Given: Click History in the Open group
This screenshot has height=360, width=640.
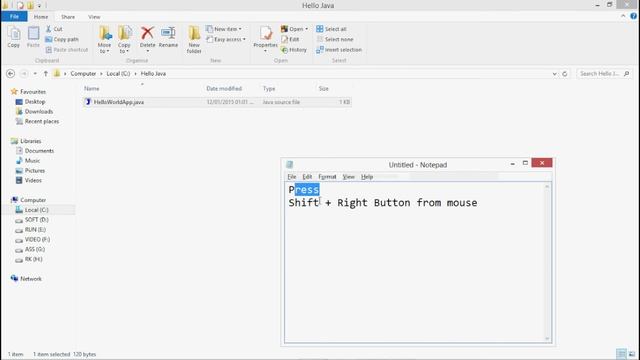Looking at the screenshot, I should coord(294,49).
